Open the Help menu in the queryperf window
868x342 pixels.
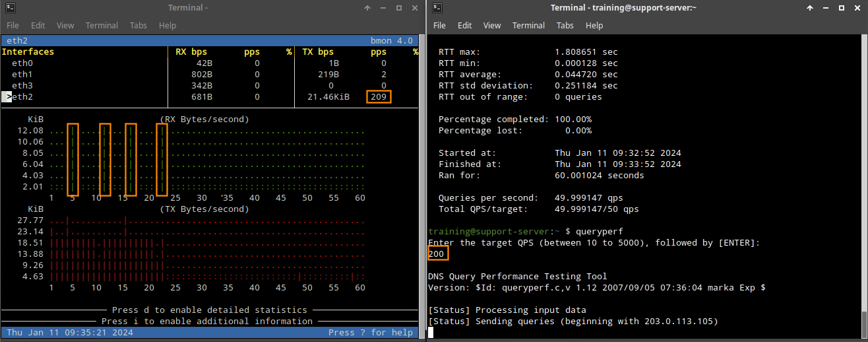tap(594, 25)
